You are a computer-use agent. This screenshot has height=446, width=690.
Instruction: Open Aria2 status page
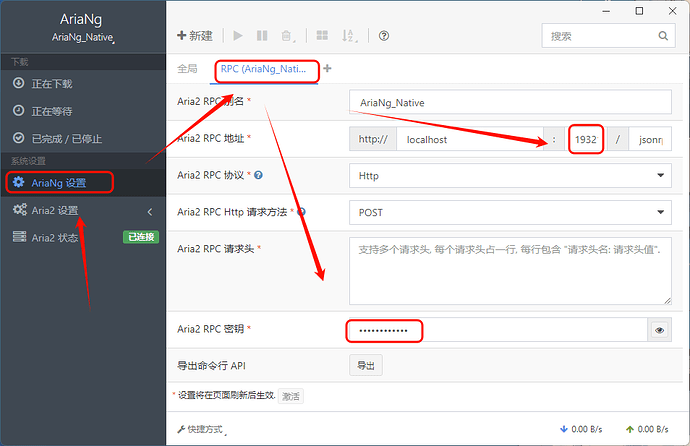coord(83,238)
